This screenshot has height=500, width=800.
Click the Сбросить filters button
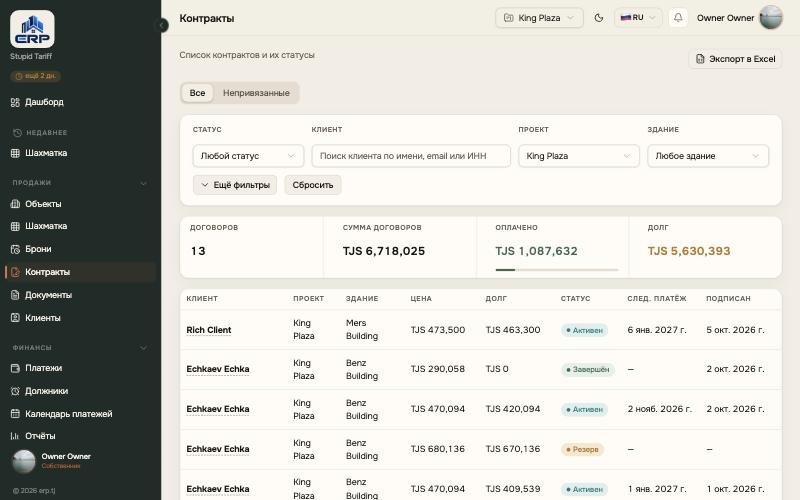pyautogui.click(x=313, y=185)
